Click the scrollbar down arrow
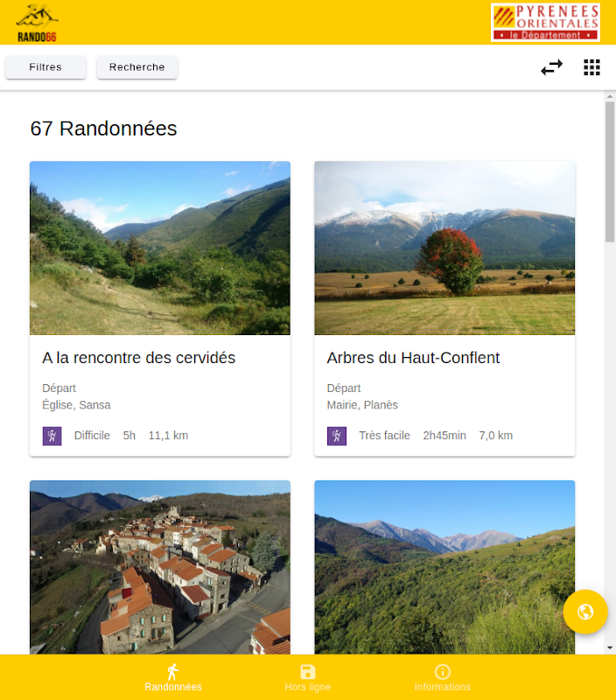The height and width of the screenshot is (700, 616). (x=610, y=647)
